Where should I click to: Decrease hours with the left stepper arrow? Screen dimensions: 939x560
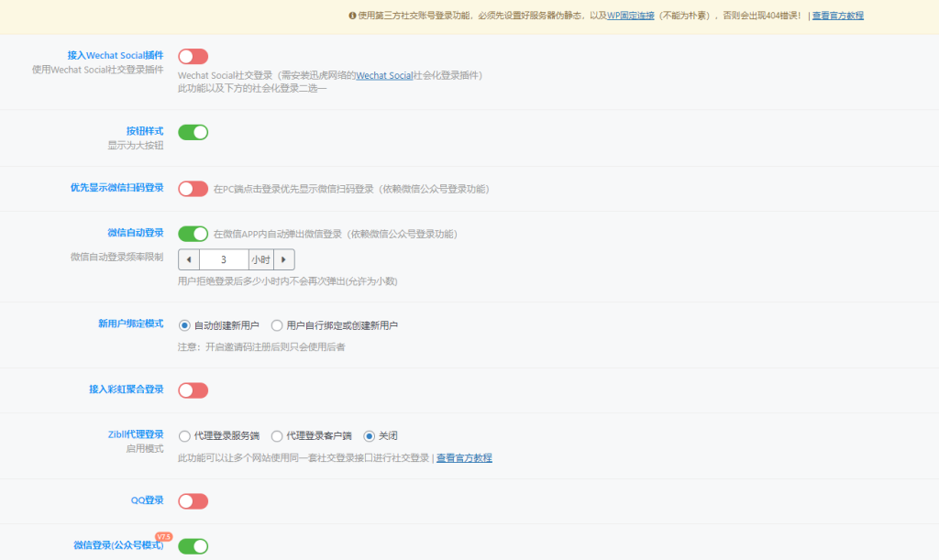coord(189,259)
